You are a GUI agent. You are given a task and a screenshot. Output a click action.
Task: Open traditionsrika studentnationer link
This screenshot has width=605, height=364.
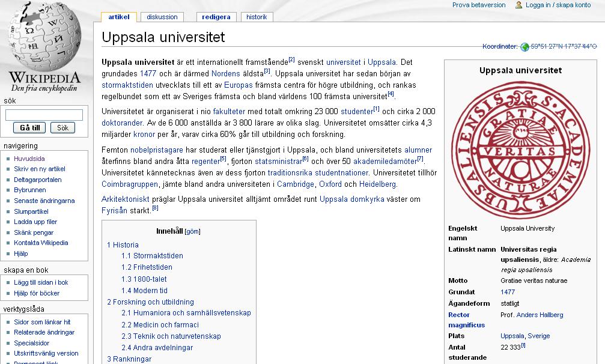318,173
